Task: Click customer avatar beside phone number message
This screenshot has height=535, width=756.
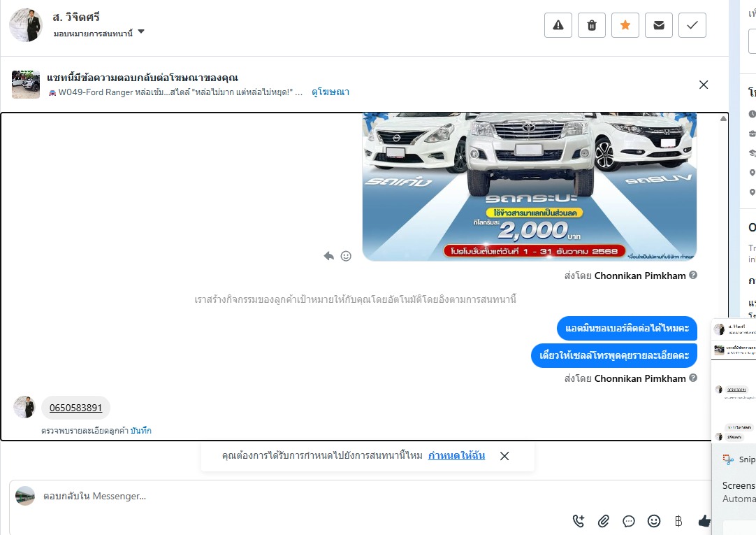Action: click(24, 407)
